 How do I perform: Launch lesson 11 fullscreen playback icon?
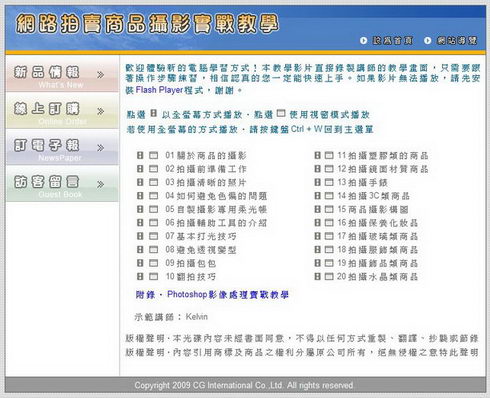coord(318,155)
